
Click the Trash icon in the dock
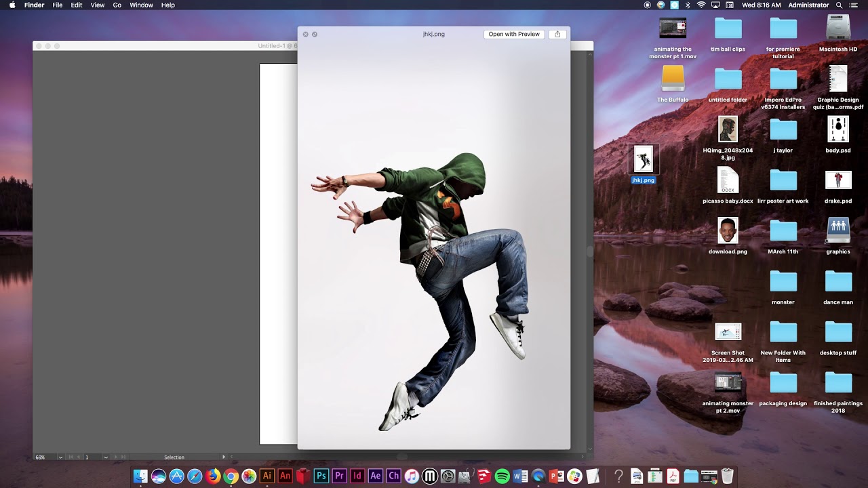click(727, 476)
